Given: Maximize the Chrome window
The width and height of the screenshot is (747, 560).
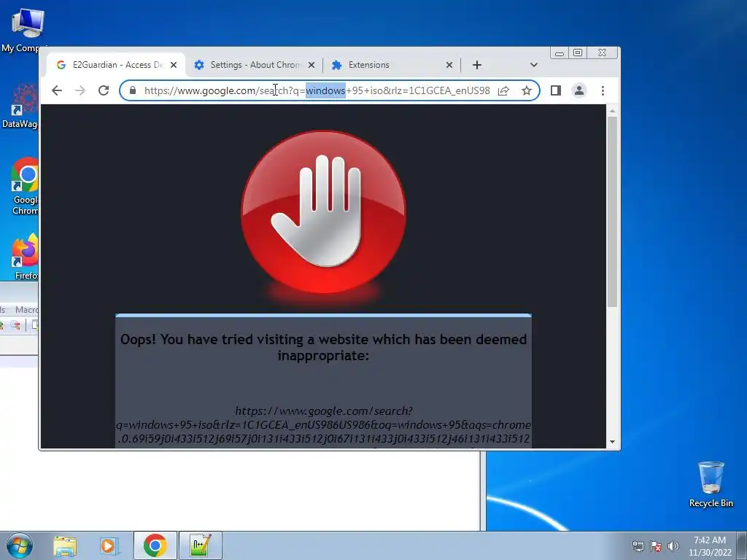Looking at the screenshot, I should tap(578, 52).
